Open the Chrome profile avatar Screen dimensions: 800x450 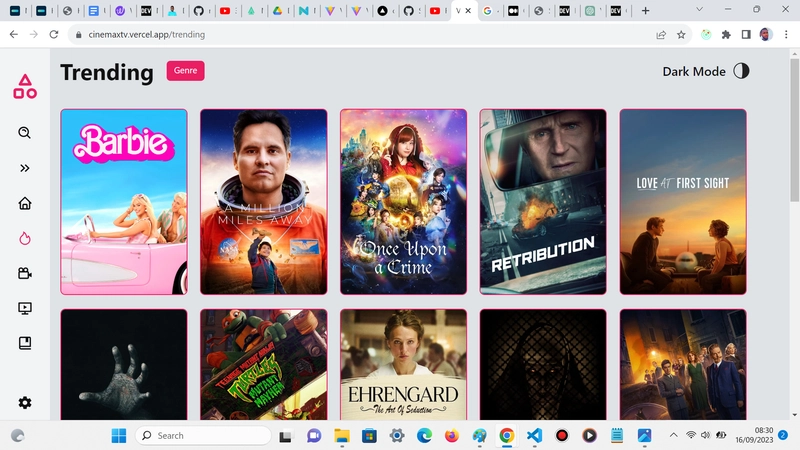tap(765, 34)
